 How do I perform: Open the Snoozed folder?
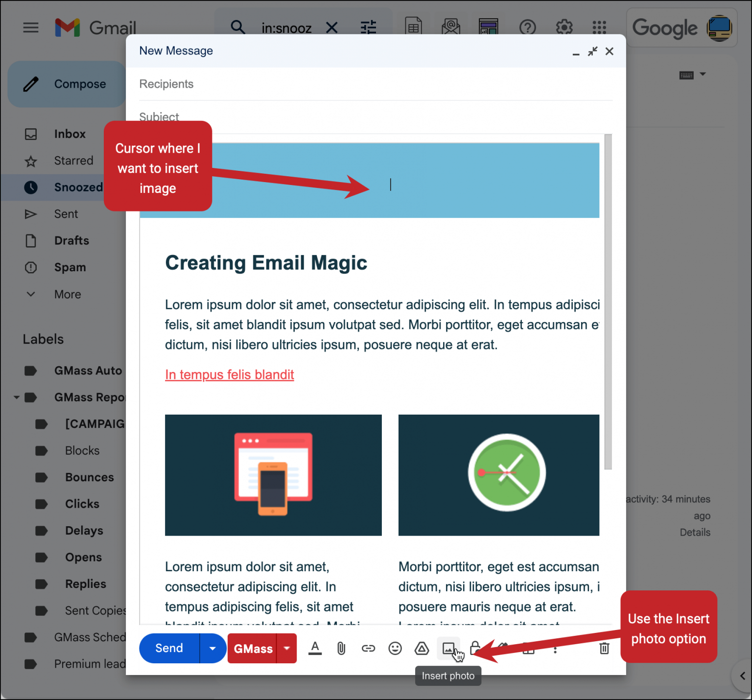pos(78,187)
